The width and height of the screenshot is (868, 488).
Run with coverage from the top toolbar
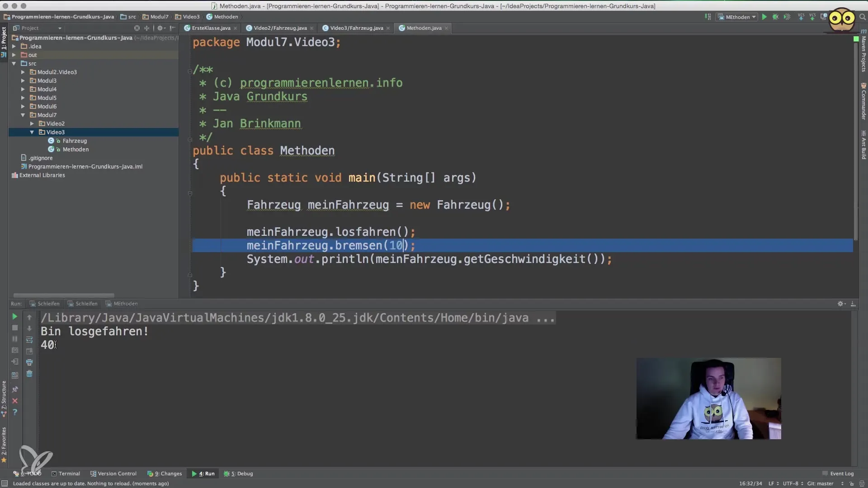(787, 17)
